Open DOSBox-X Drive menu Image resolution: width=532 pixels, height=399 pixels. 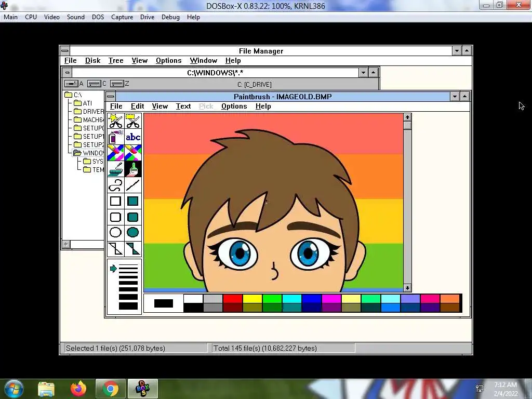(147, 17)
